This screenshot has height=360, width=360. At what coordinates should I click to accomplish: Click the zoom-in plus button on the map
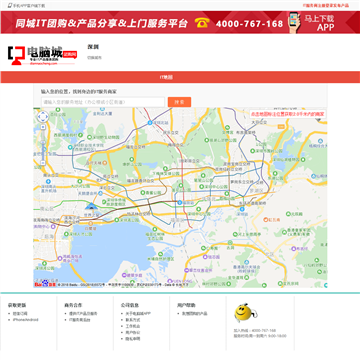pyautogui.click(x=43, y=127)
